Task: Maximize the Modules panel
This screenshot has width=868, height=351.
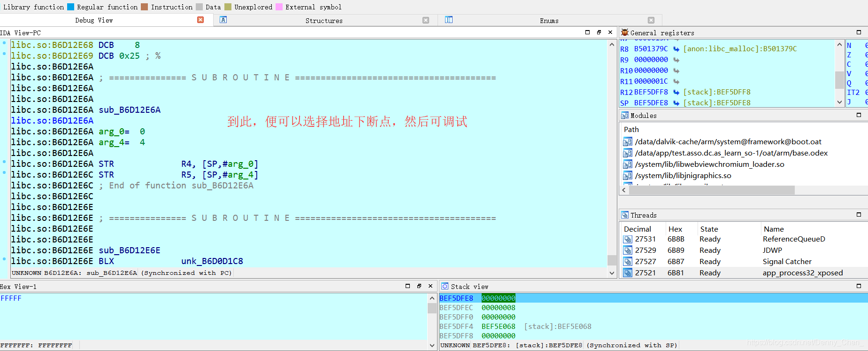Action: (x=859, y=115)
